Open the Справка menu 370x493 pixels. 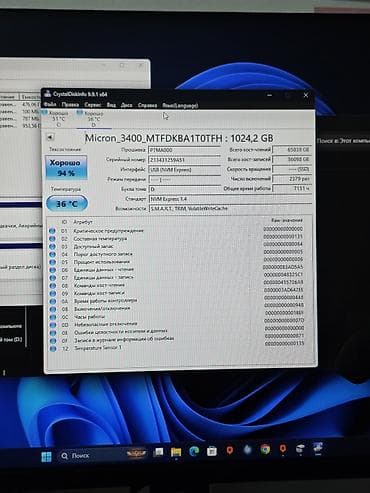147,105
